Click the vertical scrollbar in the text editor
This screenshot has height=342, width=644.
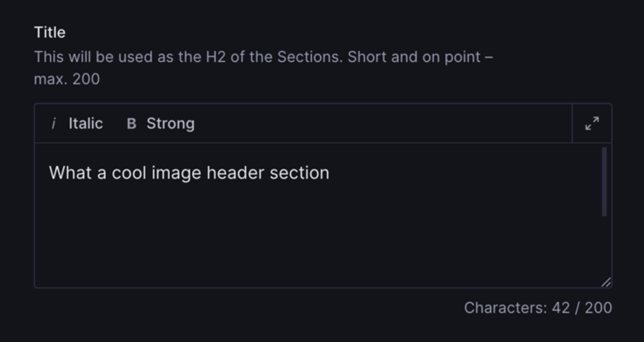tap(604, 181)
